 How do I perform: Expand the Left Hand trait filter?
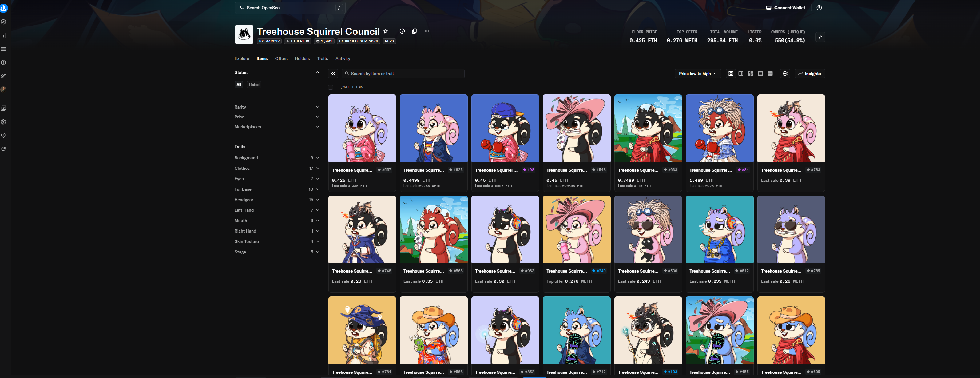277,210
